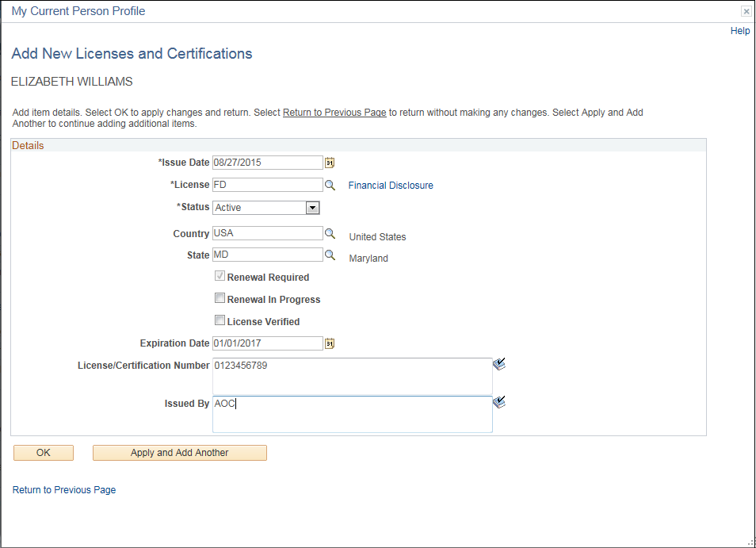Click the underlined Return to Previous Page in the instructions
Viewport: 756px width, 548px height.
pos(334,113)
